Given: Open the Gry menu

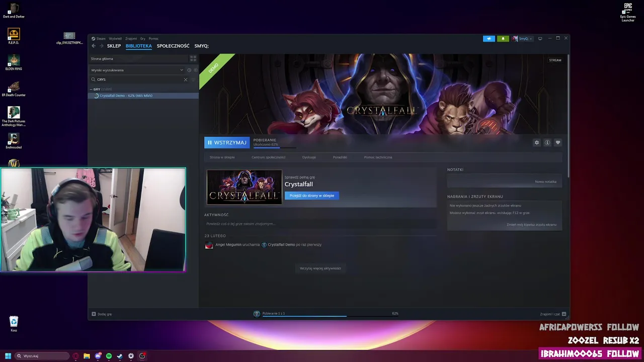Looking at the screenshot, I should pos(143,39).
